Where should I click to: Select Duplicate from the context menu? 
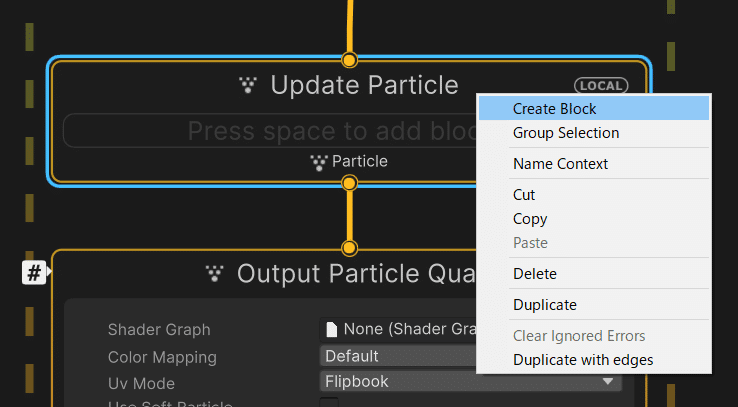544,305
